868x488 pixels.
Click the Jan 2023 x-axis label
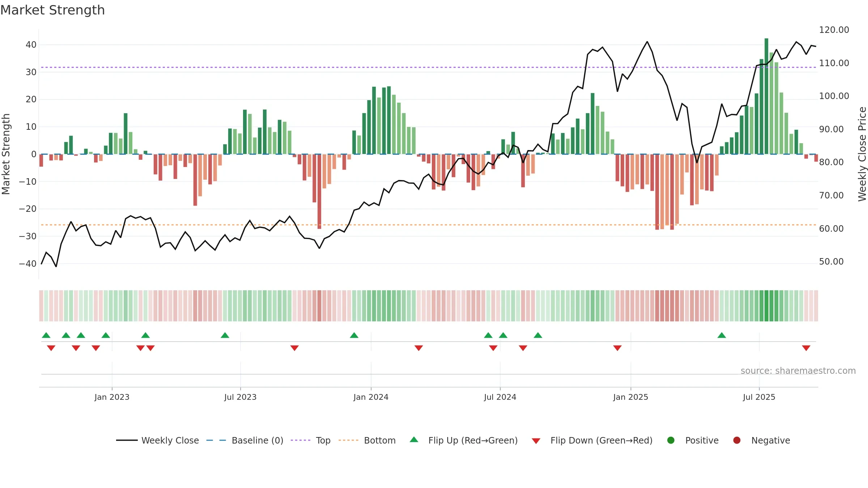pos(112,397)
